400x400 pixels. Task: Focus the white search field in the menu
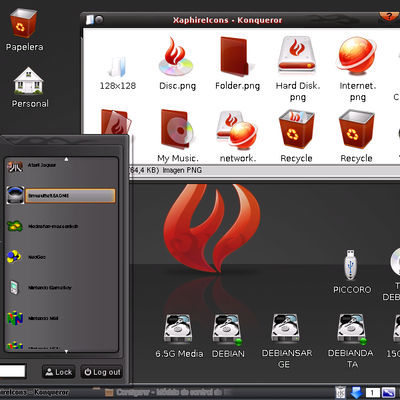coord(12,371)
